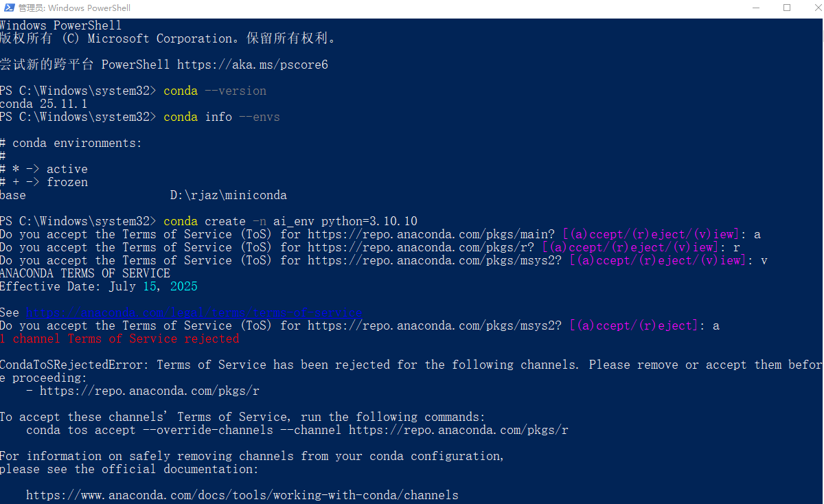
Task: Click the "Effective Date: July 15, 2025" line
Action: point(98,286)
